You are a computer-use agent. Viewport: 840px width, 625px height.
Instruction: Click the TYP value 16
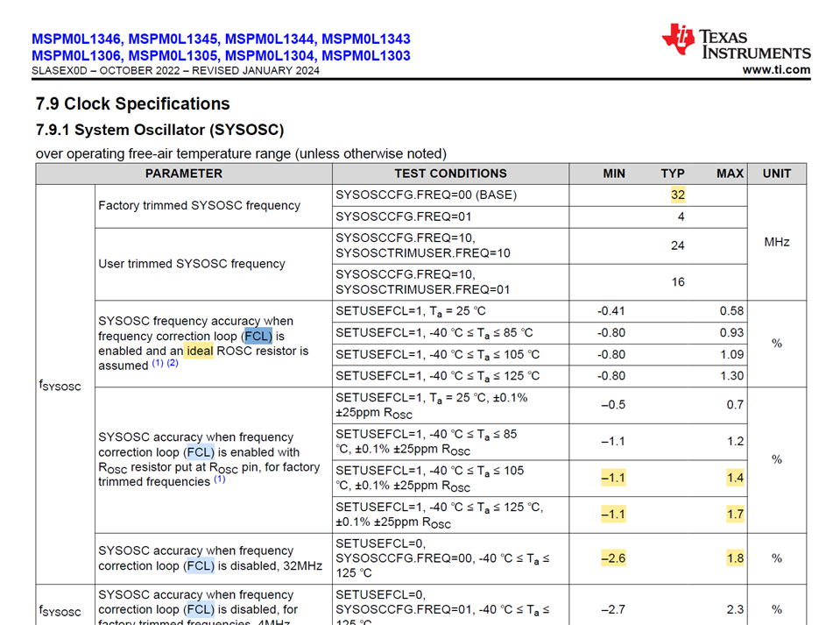(678, 282)
